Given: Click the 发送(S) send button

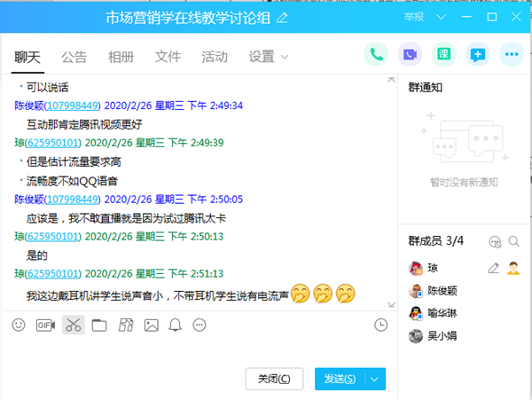Looking at the screenshot, I should coord(340,379).
